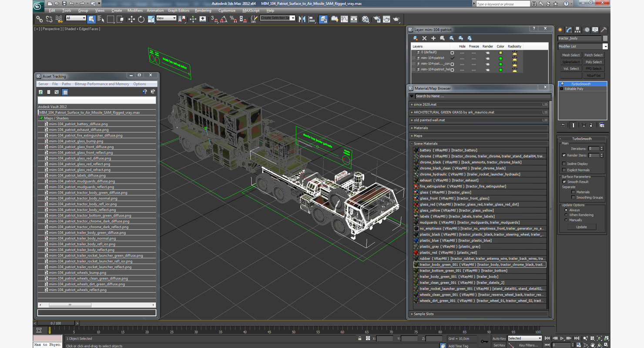Open Bitmap Performance and Memory menu

coord(102,84)
